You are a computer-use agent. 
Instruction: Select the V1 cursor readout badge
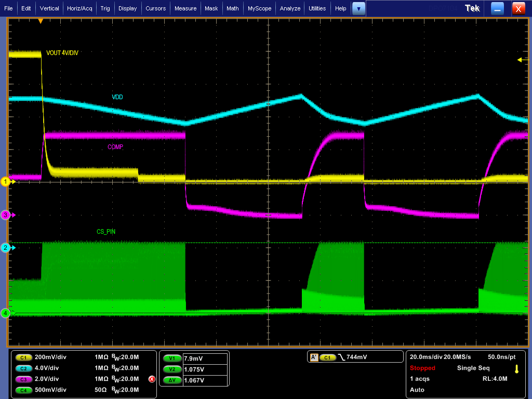tap(171, 358)
